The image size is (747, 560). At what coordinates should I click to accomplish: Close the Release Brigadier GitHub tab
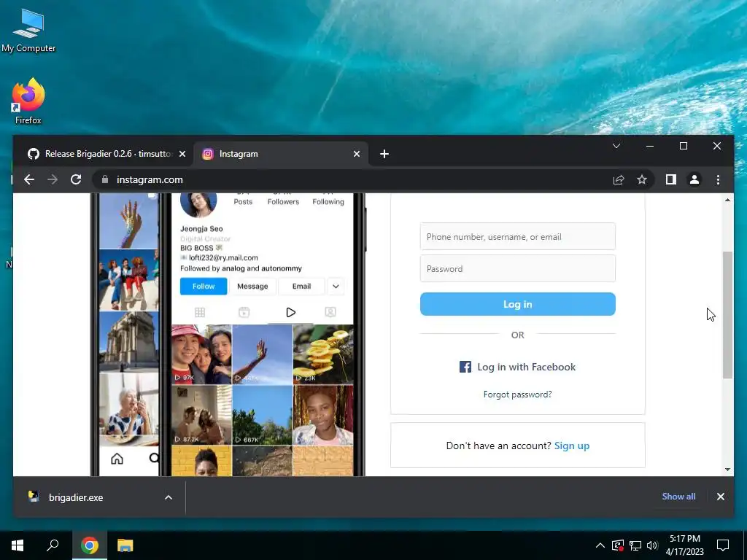[x=182, y=154]
